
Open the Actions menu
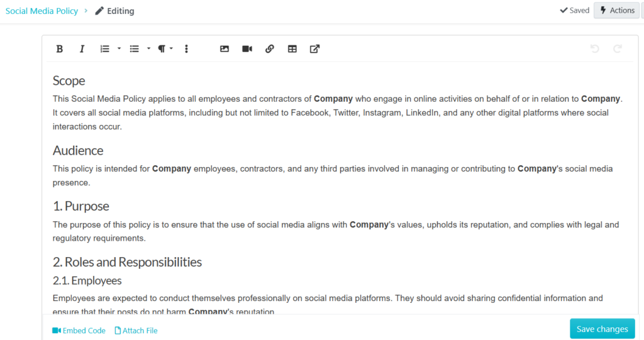(617, 10)
